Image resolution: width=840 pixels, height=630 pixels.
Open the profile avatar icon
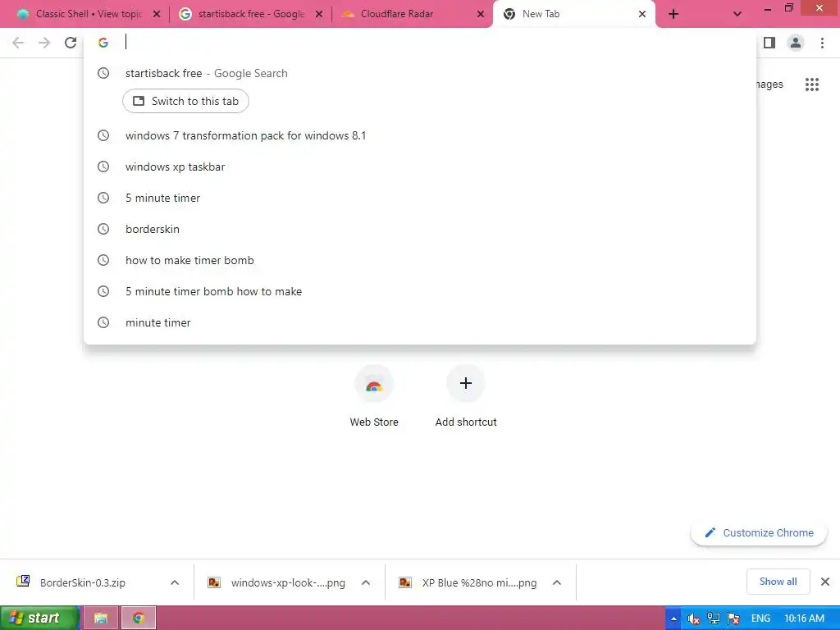(796, 43)
